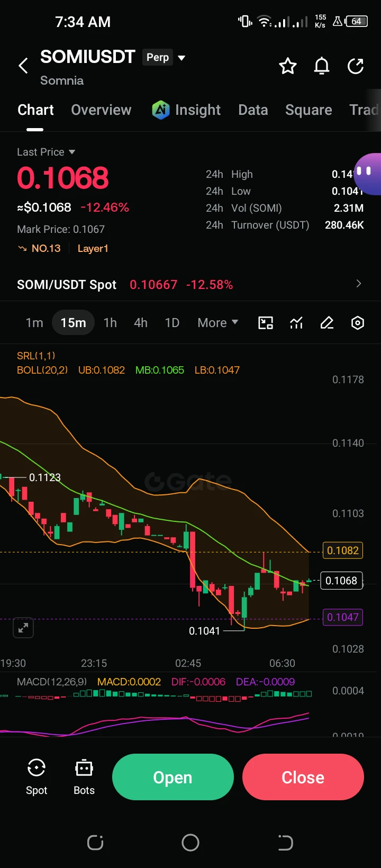Image resolution: width=381 pixels, height=868 pixels.
Task: Open the AI Insight tab icon
Action: pyautogui.click(x=161, y=110)
